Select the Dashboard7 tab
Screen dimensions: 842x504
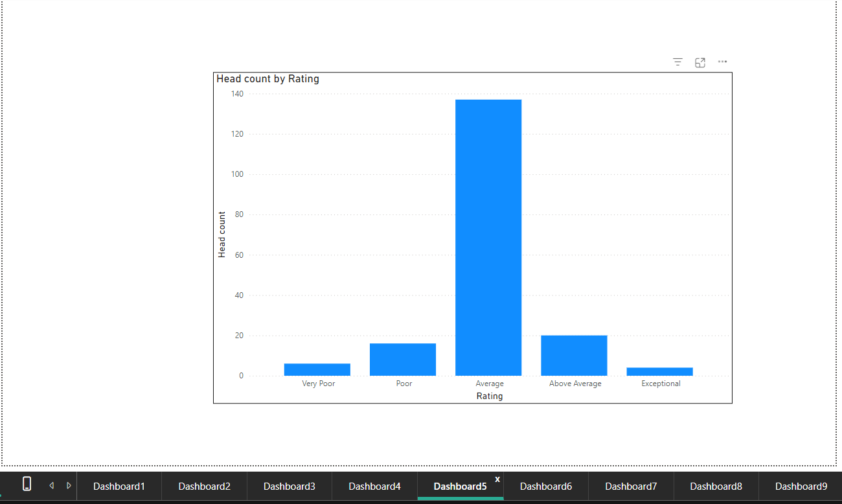(630, 486)
